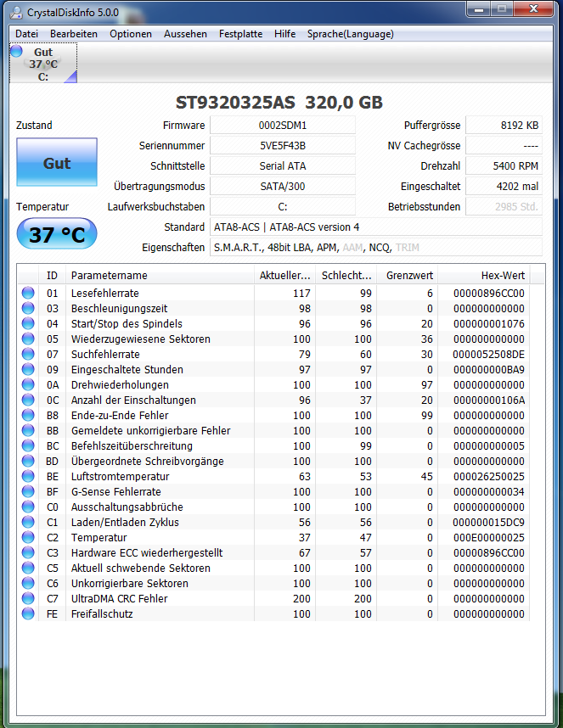The height and width of the screenshot is (728, 563).
Task: Click the status orb for Lesefehlerrate row
Action: (29, 294)
